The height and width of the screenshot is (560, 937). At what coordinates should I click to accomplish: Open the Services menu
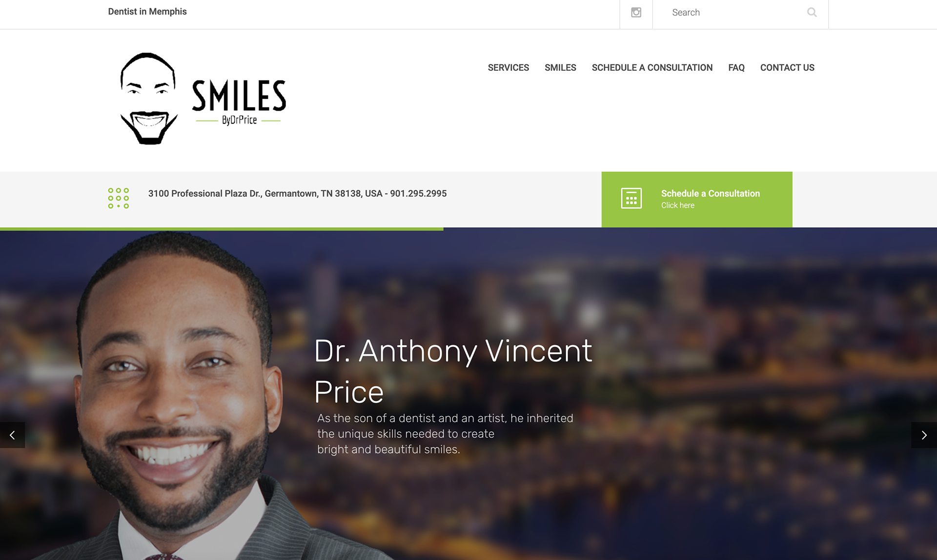click(508, 68)
